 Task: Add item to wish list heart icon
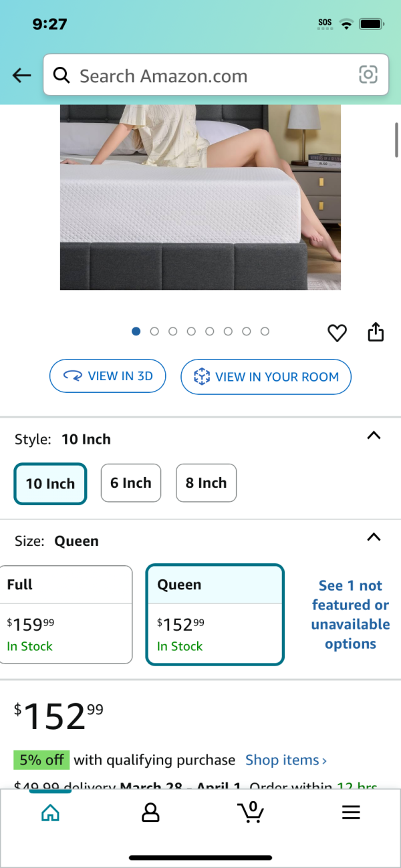tap(337, 332)
